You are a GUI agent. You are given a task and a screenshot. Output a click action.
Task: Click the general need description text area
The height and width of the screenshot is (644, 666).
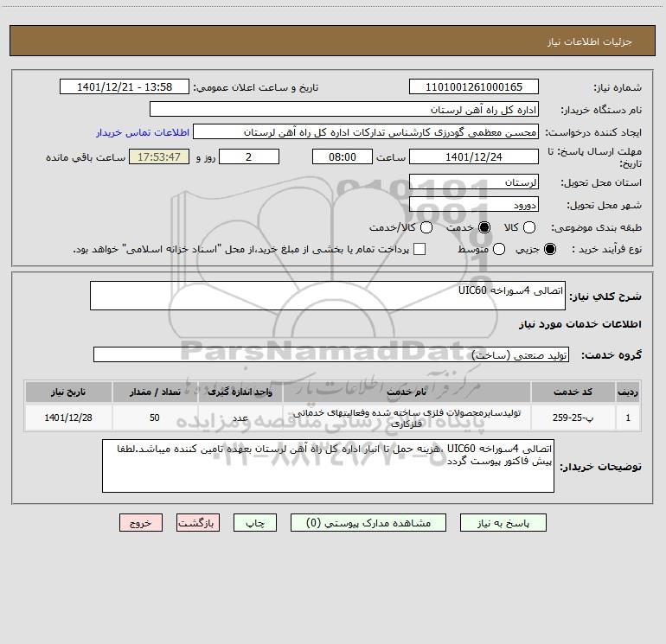point(328,296)
